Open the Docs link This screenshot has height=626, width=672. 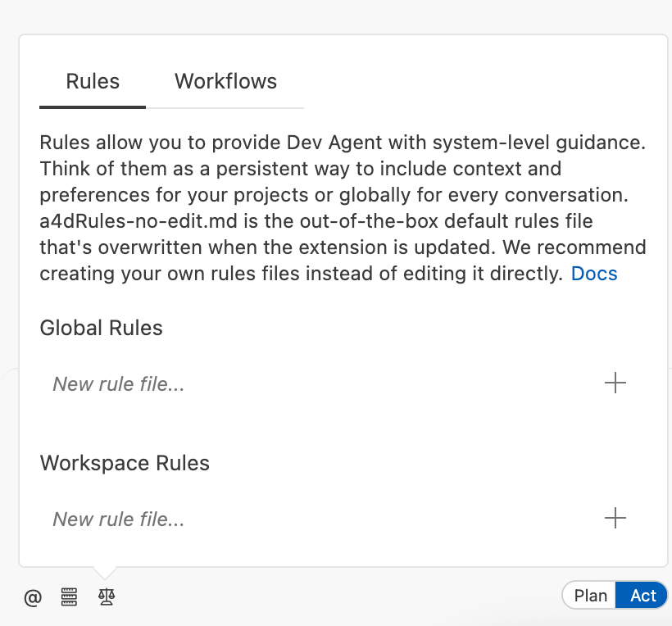pos(594,274)
